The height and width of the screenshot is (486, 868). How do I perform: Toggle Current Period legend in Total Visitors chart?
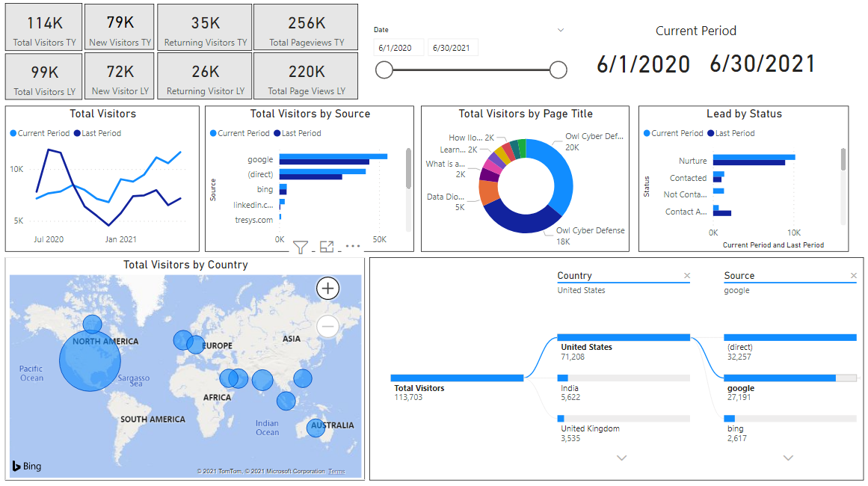tap(40, 133)
